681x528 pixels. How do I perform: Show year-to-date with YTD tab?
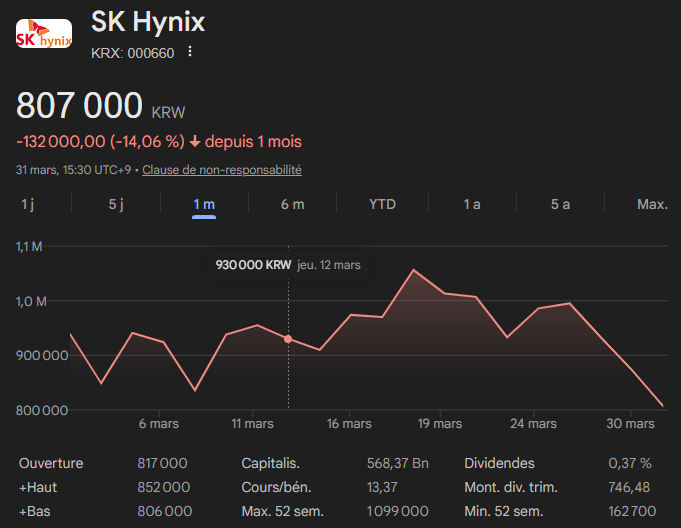(x=382, y=204)
